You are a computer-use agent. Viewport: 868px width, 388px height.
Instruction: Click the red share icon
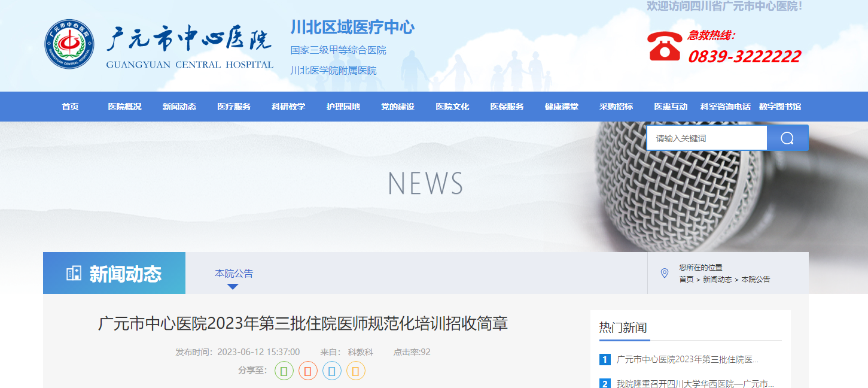coord(308,371)
